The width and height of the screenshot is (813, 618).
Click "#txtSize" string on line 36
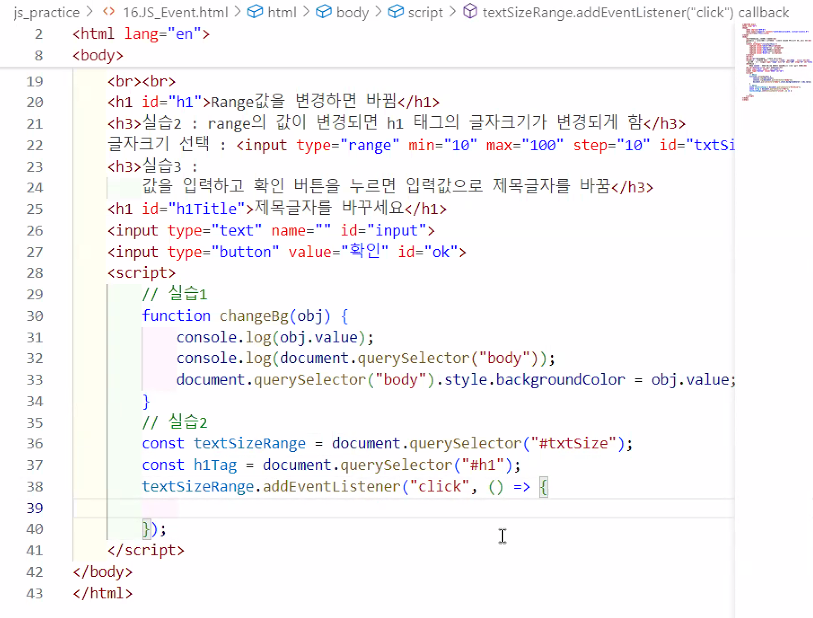click(573, 444)
